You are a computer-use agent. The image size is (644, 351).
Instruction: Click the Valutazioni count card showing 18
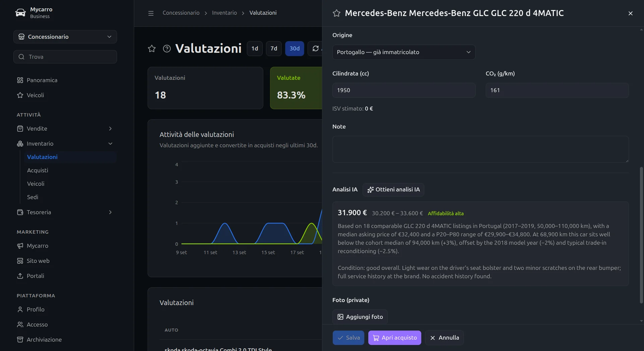click(x=205, y=88)
